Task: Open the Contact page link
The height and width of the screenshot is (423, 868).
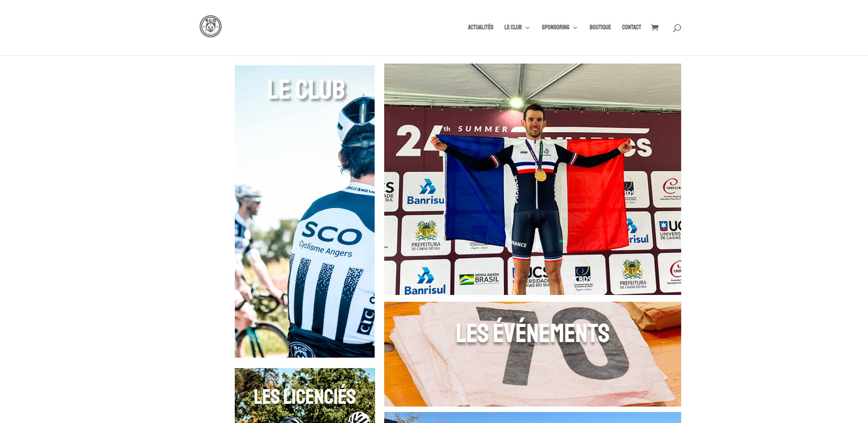Action: pos(631,27)
